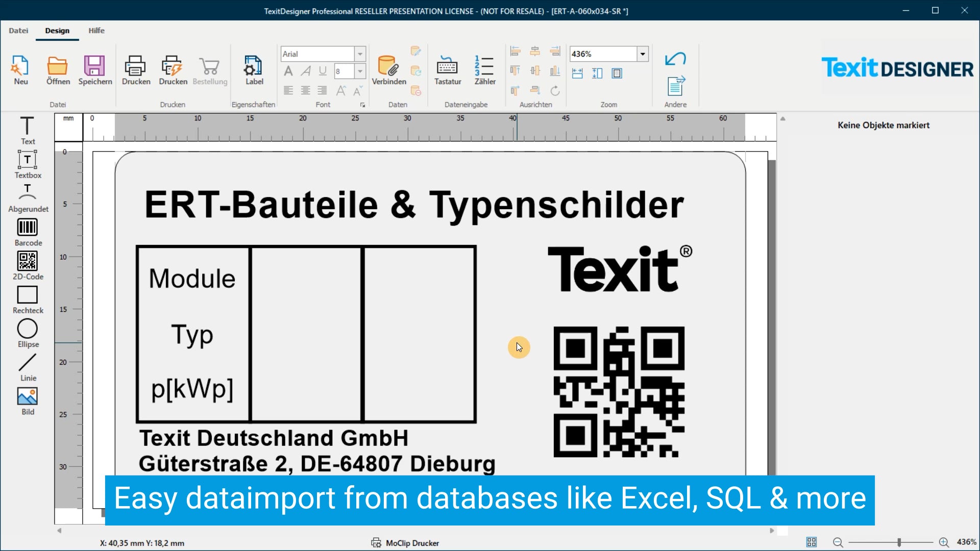Open the 436% zoom dropdown
This screenshot has width=980, height=551.
(x=643, y=54)
